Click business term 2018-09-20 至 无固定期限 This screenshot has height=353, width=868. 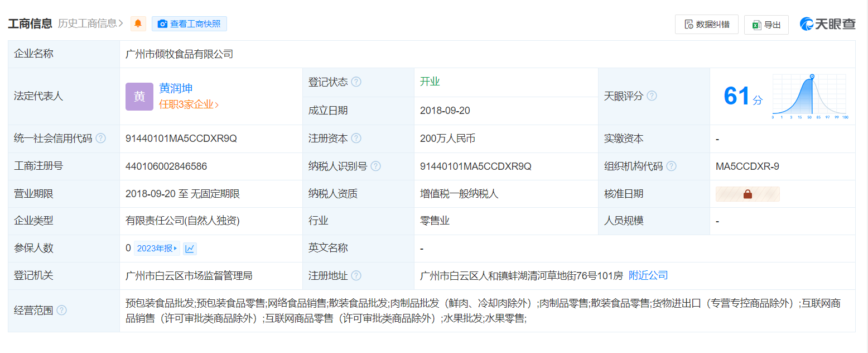pyautogui.click(x=183, y=194)
